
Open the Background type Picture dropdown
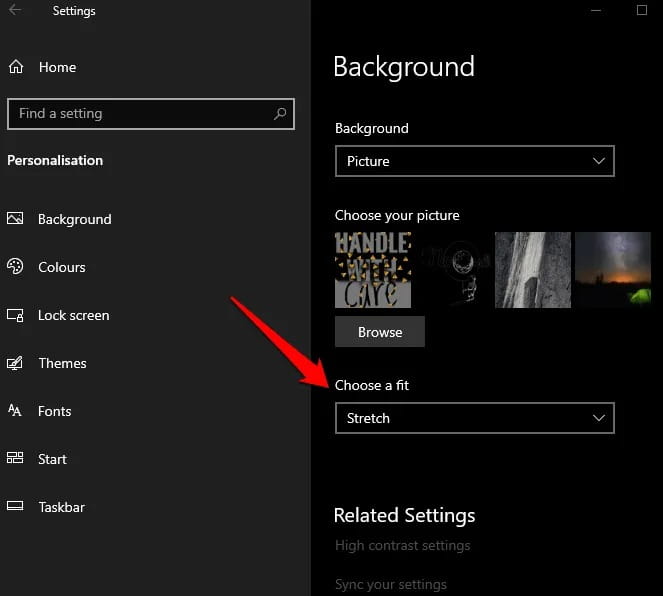point(474,161)
